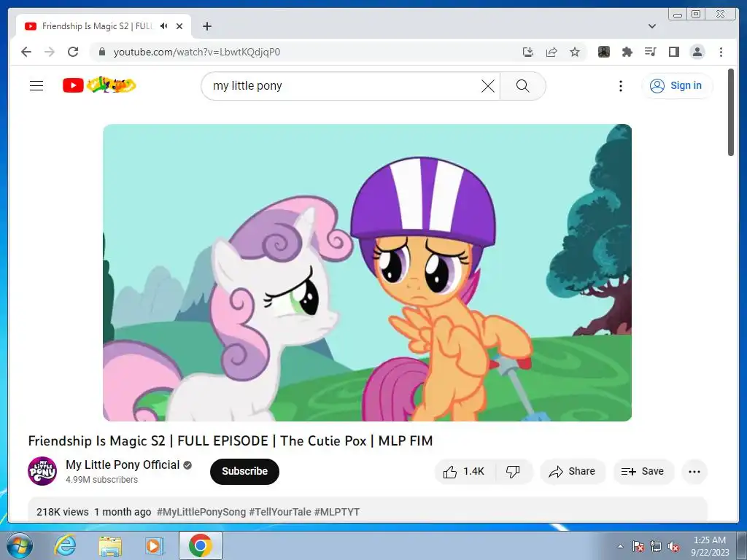Open the media controls icon

click(650, 52)
